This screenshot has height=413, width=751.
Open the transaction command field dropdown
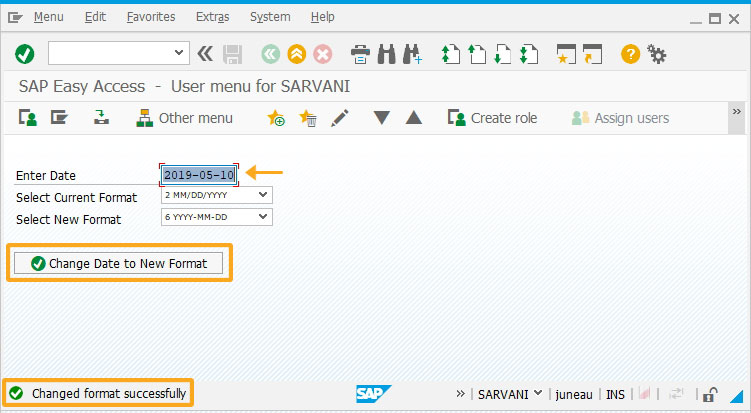tap(179, 52)
